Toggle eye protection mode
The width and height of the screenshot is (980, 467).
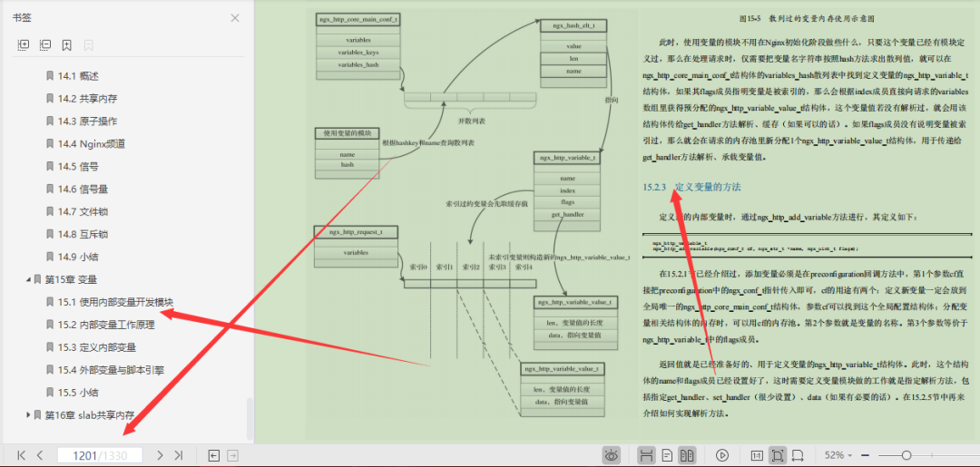pyautogui.click(x=612, y=455)
